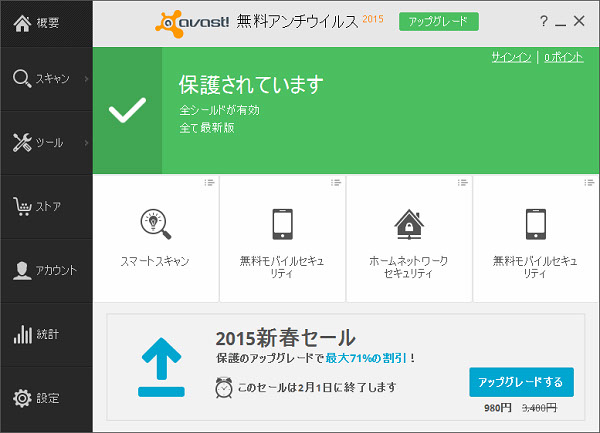Image resolution: width=600 pixels, height=433 pixels.
Task: Select the 概要 sidebar item
Action: tap(46, 24)
